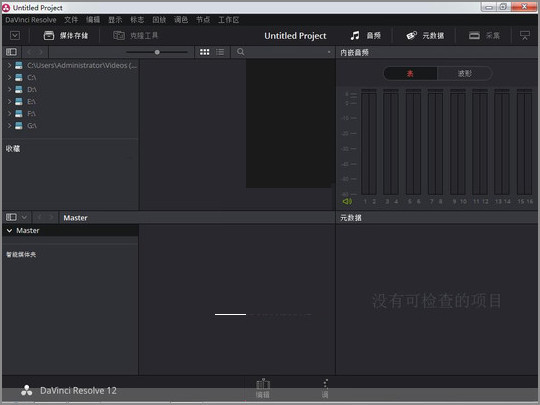Screen dimensions: 540x405
Task: Open the search filter dropdown arrow
Action: pyautogui.click(x=329, y=52)
